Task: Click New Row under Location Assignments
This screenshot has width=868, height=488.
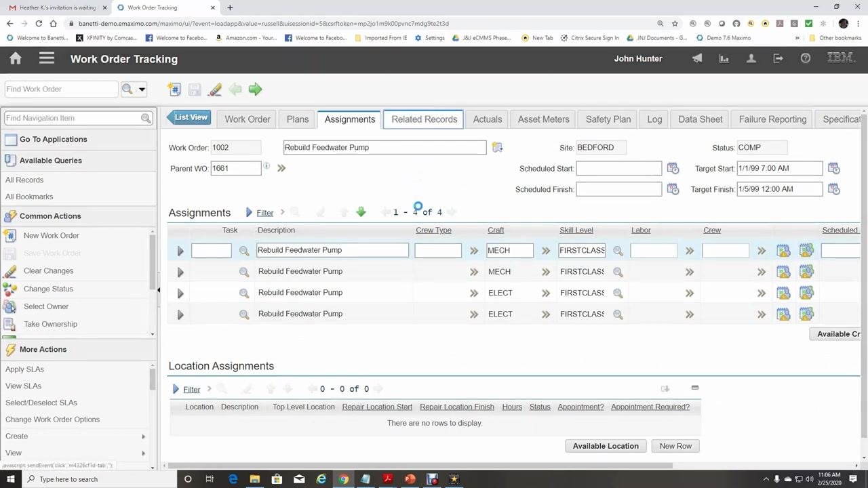Action: 675,446
